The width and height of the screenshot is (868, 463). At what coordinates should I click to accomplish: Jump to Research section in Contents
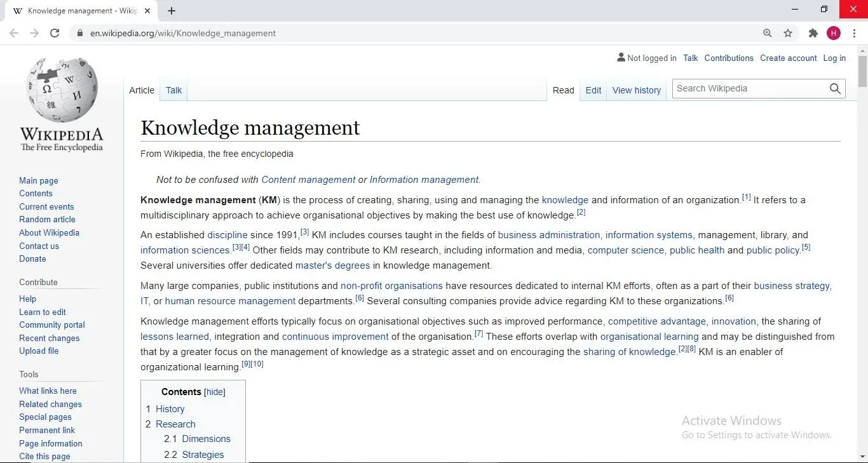[175, 424]
